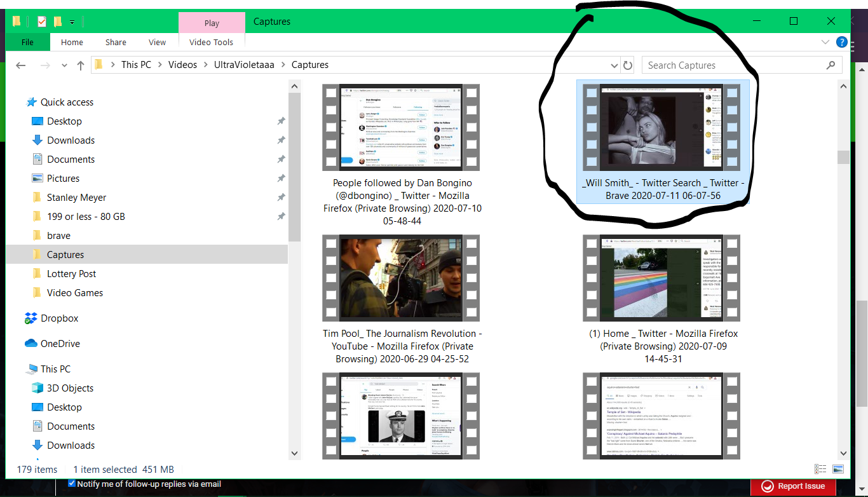Click UltraVioletaaa in the address path
868x497 pixels.
(245, 65)
